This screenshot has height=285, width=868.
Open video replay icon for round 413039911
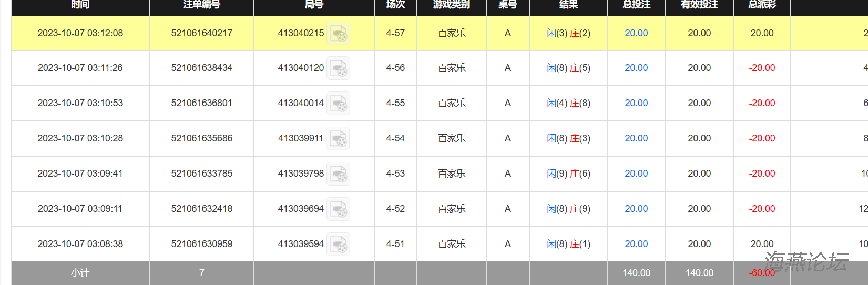click(338, 139)
